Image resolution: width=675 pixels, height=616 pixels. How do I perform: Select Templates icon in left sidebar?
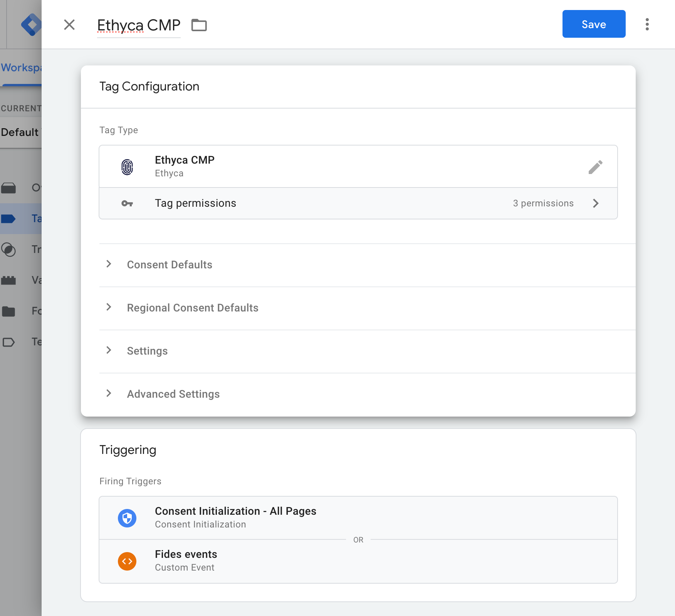click(x=8, y=342)
